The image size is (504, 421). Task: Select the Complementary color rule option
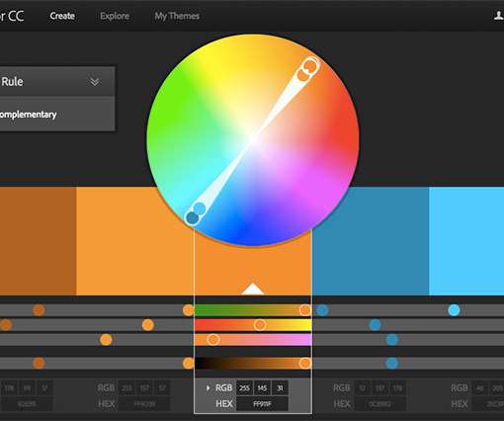[29, 115]
